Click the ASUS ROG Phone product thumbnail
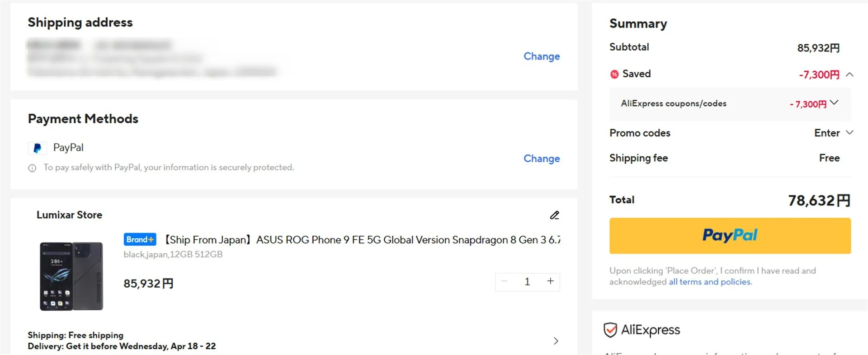 click(71, 276)
